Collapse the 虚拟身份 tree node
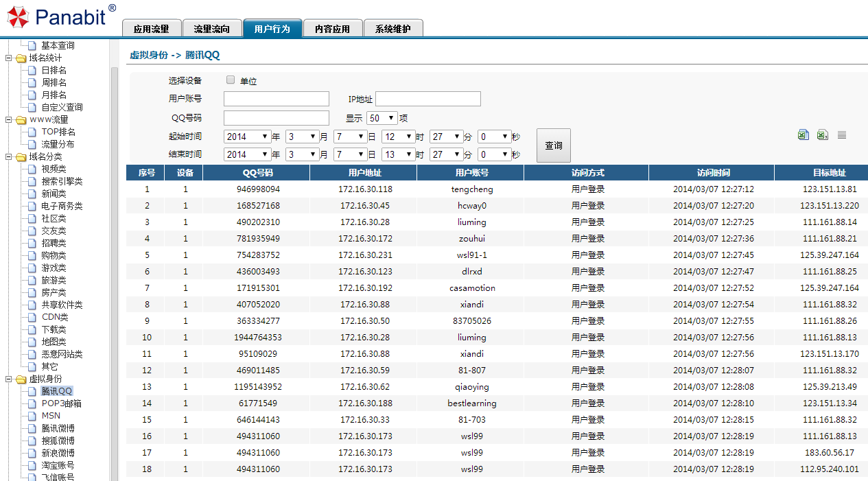Screen dimensions: 868x481 [9, 379]
